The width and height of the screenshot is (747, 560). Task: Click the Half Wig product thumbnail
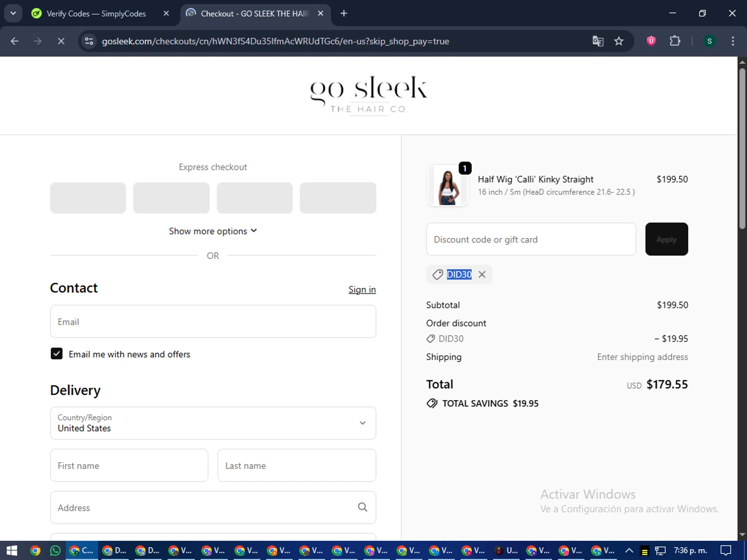448,186
